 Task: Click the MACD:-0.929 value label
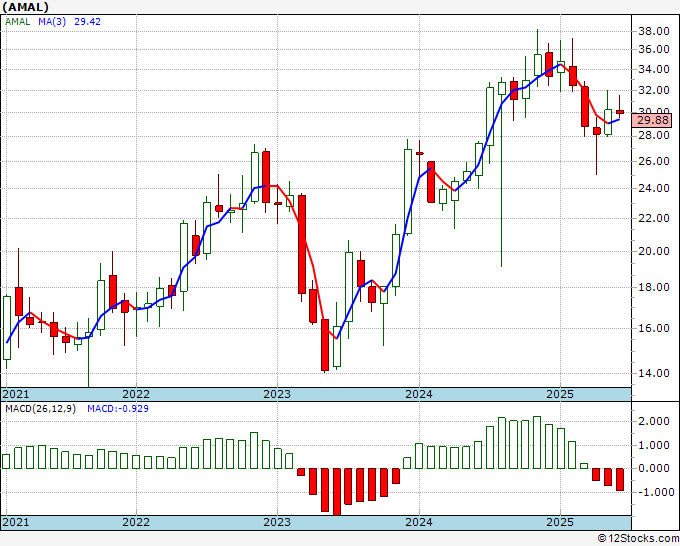coord(118,409)
